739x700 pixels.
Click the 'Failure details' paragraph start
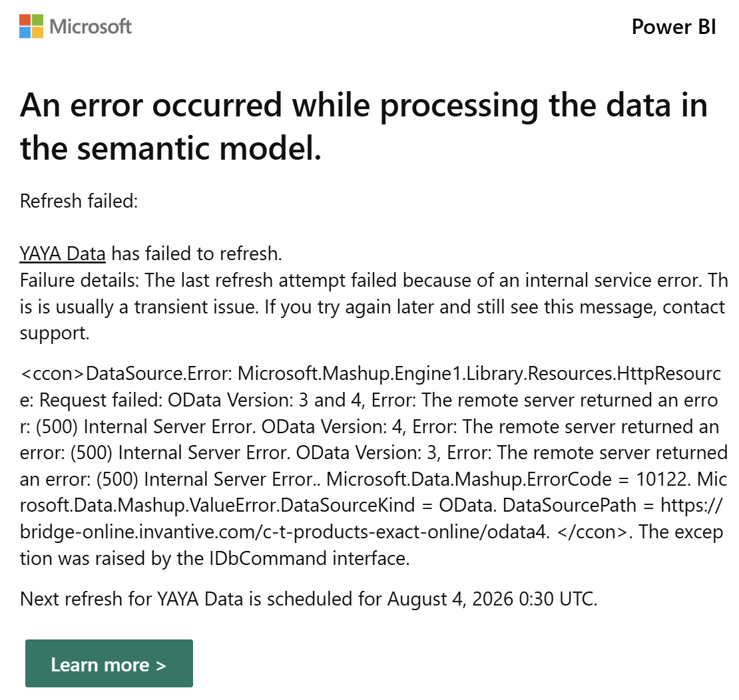pos(79,280)
